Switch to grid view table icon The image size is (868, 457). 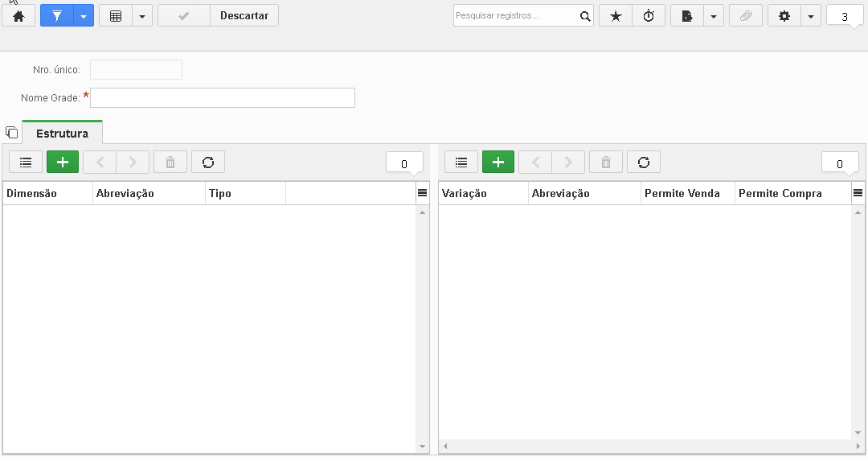coord(116,16)
